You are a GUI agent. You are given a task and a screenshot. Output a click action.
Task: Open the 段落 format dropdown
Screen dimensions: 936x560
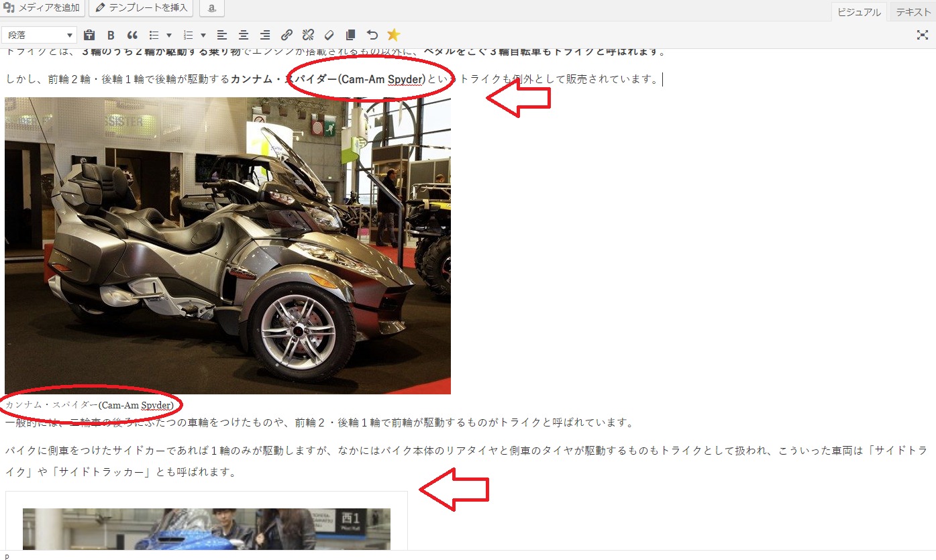(40, 35)
